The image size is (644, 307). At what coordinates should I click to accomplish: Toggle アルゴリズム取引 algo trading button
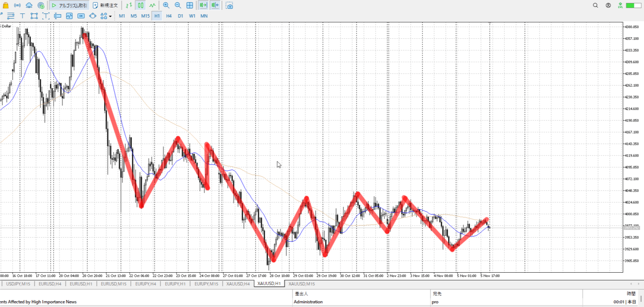click(x=70, y=5)
